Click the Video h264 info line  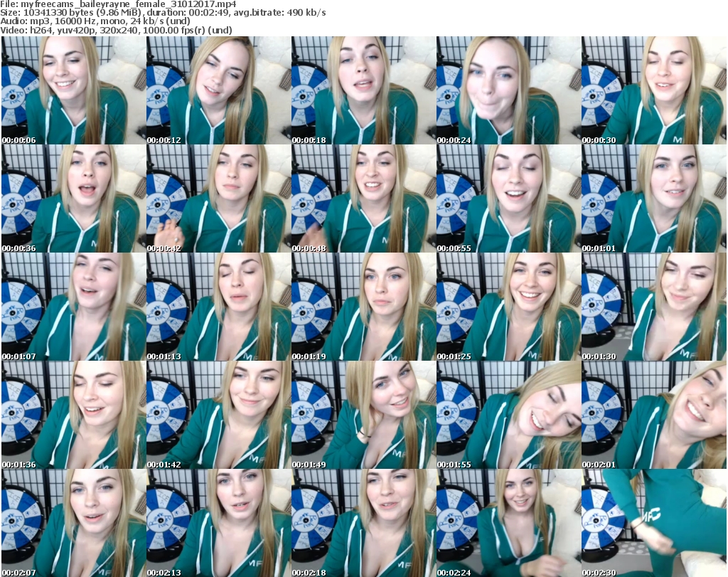point(116,30)
